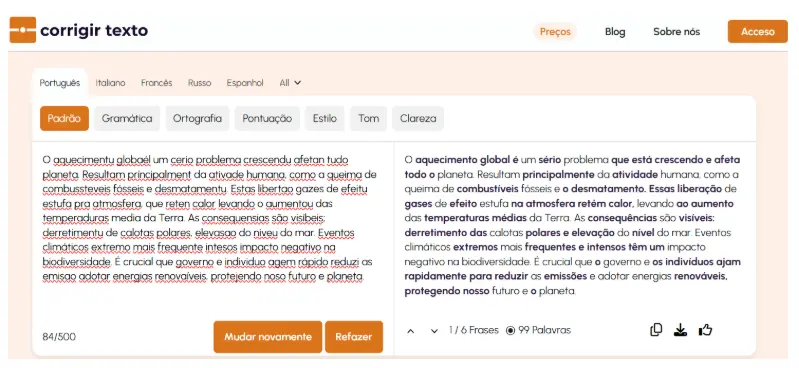Click the corrected word combustíveis
The width and height of the screenshot is (799, 368).
[x=487, y=189]
